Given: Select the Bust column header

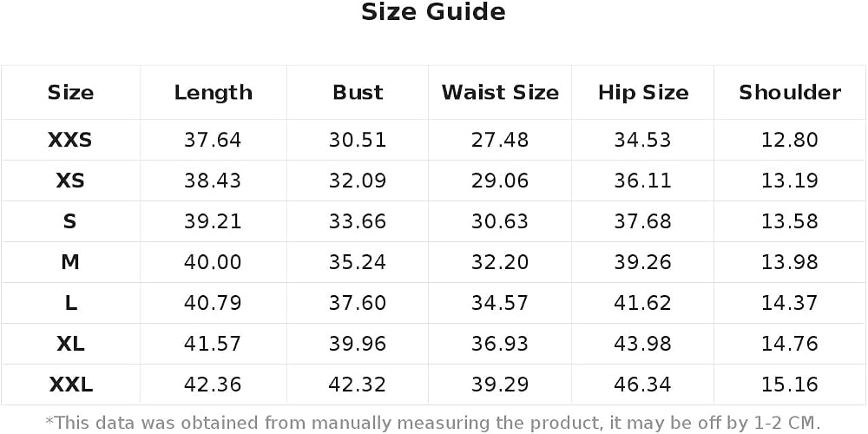Looking at the screenshot, I should [x=358, y=93].
